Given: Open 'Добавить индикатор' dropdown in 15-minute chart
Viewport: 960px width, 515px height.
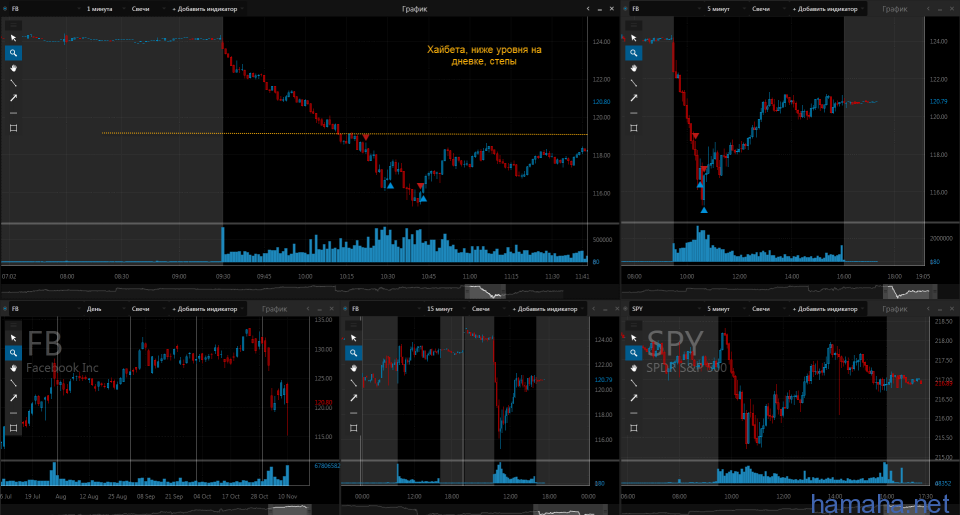Looking at the screenshot, I should pos(547,309).
